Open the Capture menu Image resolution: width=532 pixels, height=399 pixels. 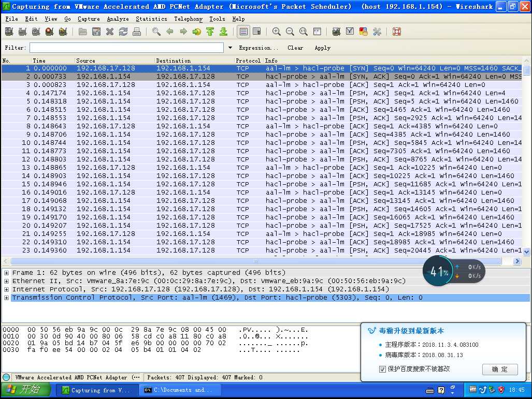tap(89, 19)
